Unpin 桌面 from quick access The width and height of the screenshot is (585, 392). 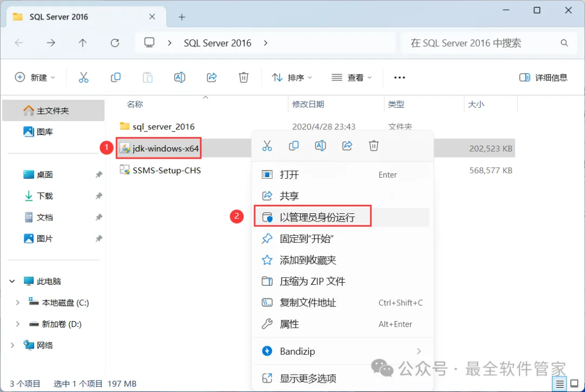[99, 174]
